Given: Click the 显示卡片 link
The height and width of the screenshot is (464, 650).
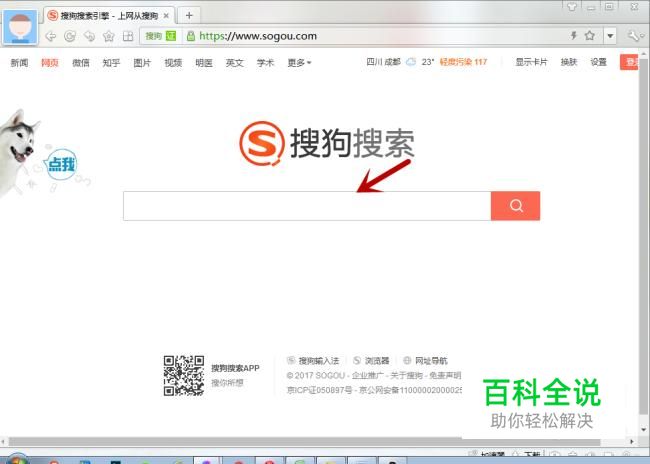Looking at the screenshot, I should click(x=531, y=62).
